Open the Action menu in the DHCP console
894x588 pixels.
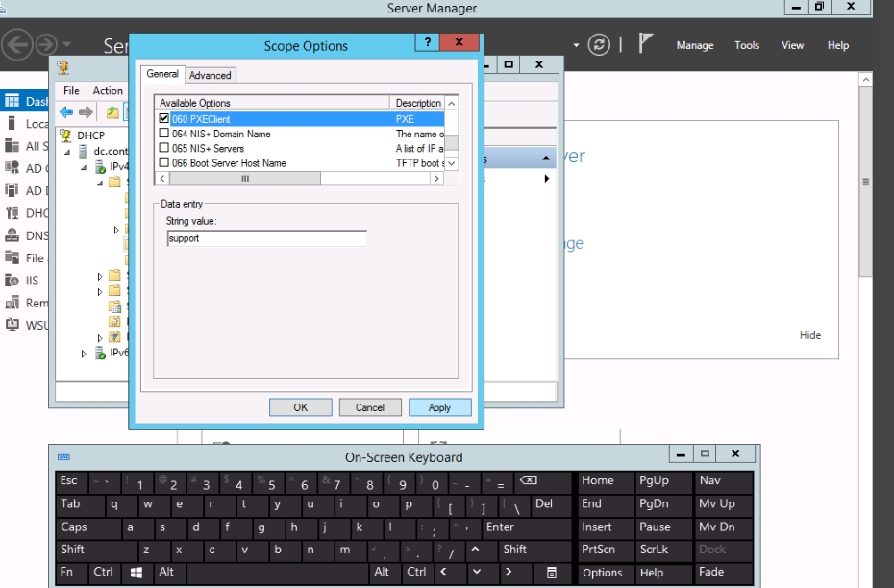pos(108,90)
